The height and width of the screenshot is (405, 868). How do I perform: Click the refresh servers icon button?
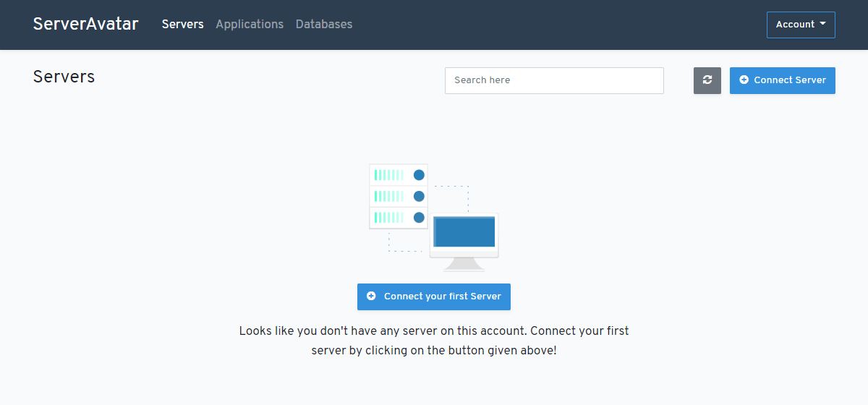[707, 80]
